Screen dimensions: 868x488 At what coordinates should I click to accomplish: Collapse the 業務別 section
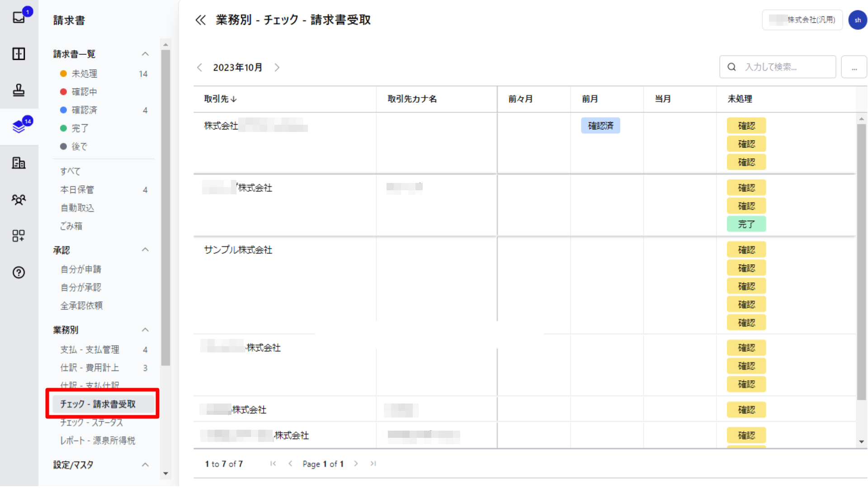point(145,330)
